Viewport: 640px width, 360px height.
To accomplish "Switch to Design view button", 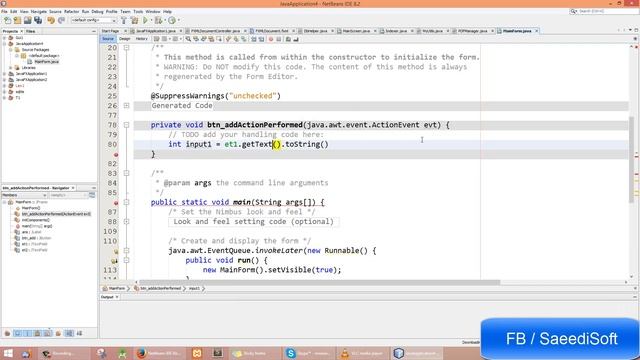I will 124,39.
